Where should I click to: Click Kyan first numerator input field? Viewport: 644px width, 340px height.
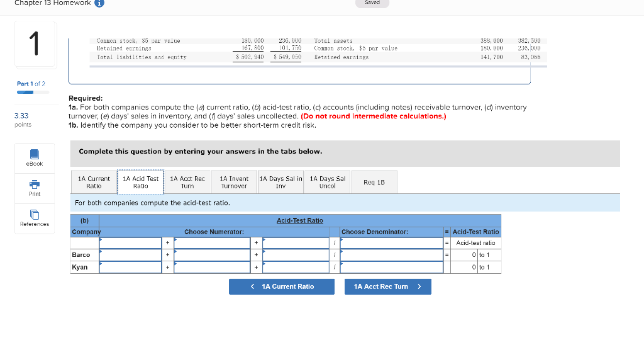[130, 267]
